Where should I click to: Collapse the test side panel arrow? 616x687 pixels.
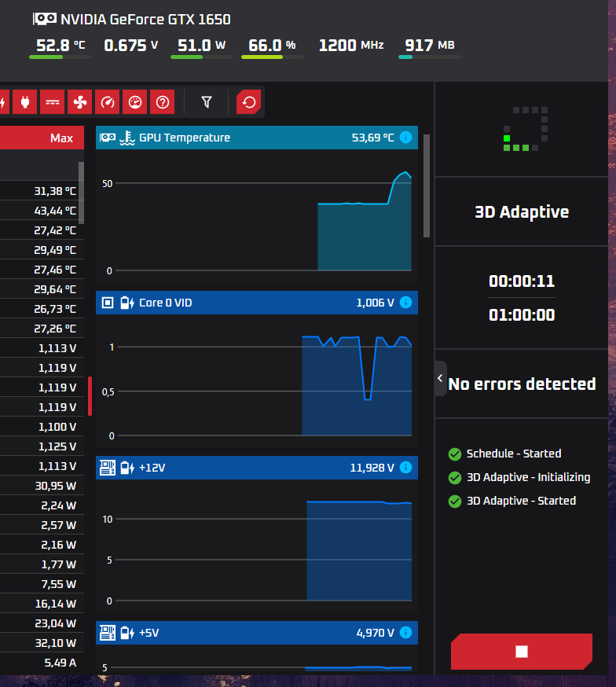441,378
